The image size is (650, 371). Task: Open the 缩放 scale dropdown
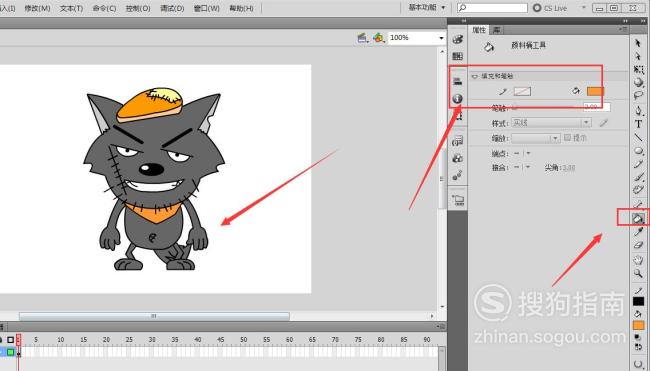point(536,138)
